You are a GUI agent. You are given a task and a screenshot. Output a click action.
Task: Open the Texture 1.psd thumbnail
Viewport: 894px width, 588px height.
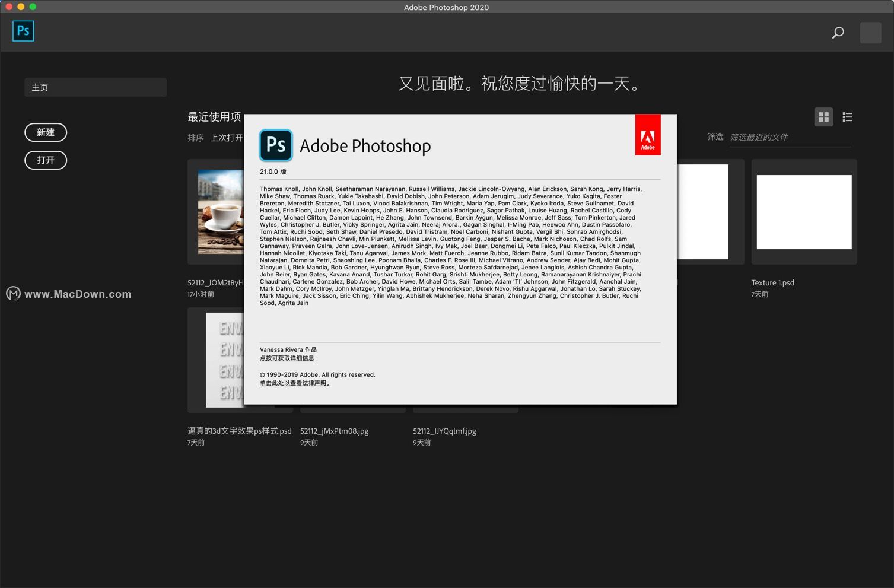(804, 212)
